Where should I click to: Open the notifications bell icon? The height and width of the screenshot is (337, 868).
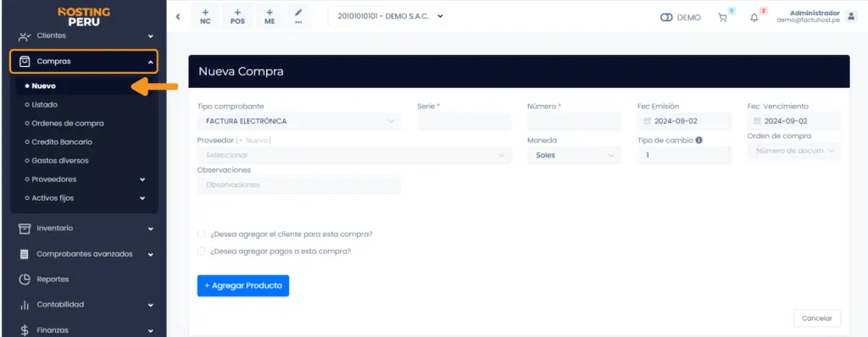pyautogui.click(x=754, y=18)
